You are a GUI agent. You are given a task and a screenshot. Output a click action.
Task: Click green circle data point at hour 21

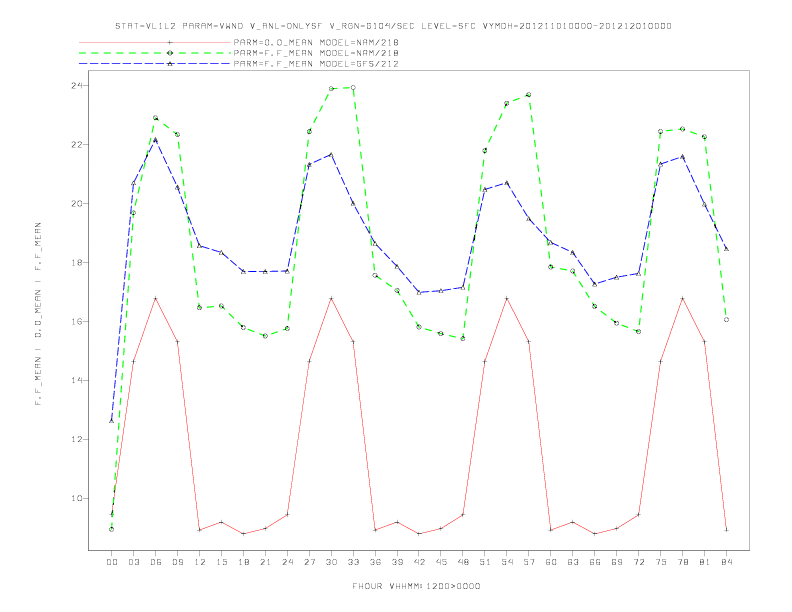(265, 336)
